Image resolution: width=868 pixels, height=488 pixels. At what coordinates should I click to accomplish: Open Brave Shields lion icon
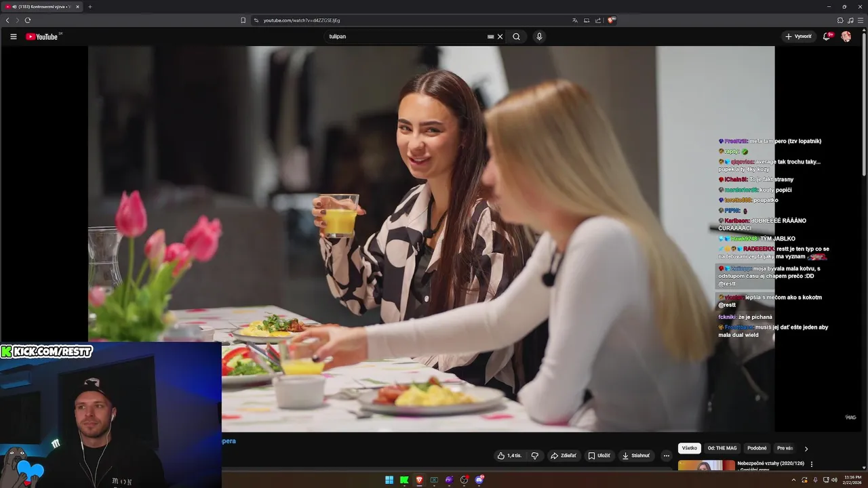point(611,20)
